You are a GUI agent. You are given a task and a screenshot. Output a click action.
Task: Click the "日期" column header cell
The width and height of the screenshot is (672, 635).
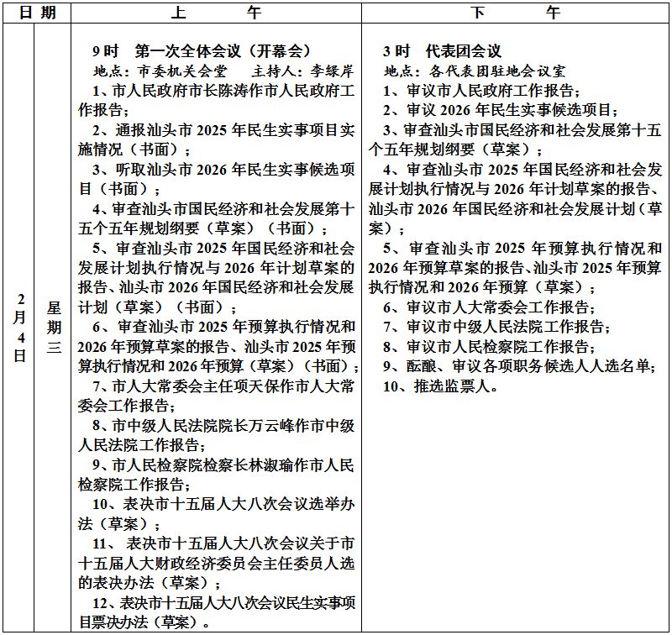[x=36, y=13]
